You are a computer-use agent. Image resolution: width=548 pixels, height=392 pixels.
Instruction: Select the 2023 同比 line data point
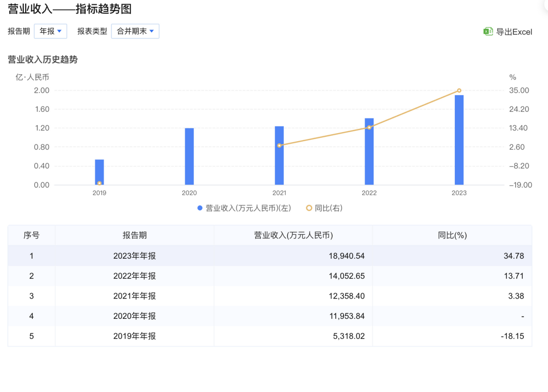coord(459,90)
